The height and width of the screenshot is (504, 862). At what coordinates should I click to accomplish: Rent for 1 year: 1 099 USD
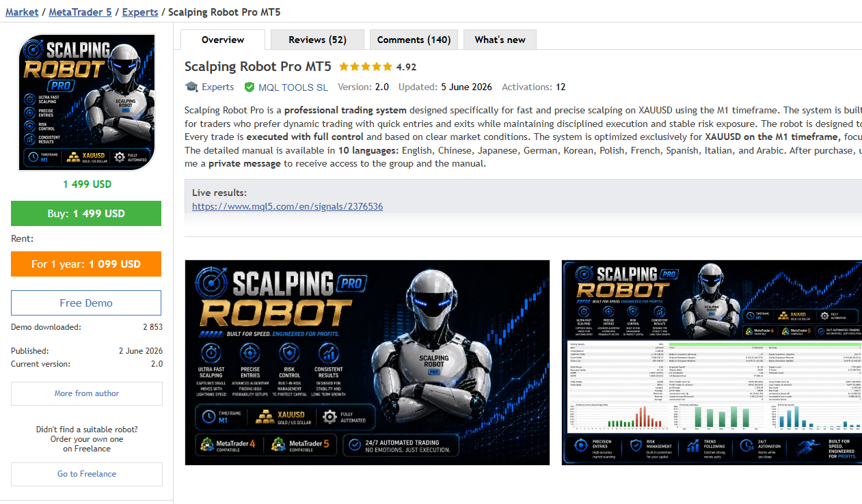tap(86, 264)
